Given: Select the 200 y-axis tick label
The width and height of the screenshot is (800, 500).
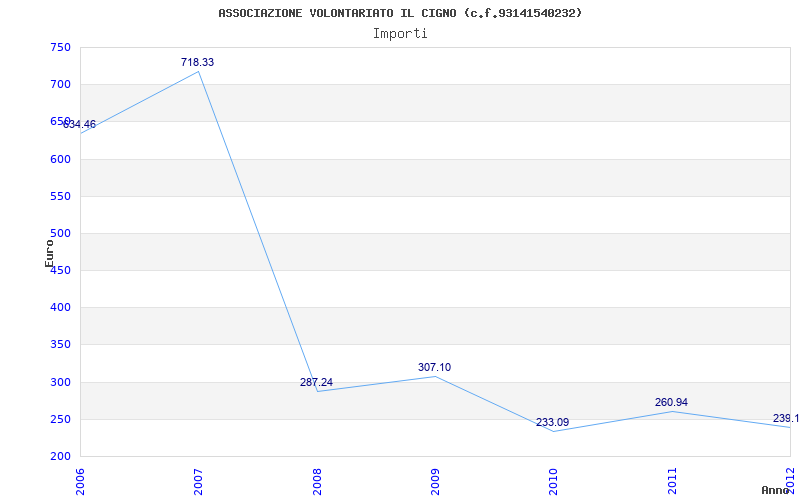Looking at the screenshot, I should [60, 456].
